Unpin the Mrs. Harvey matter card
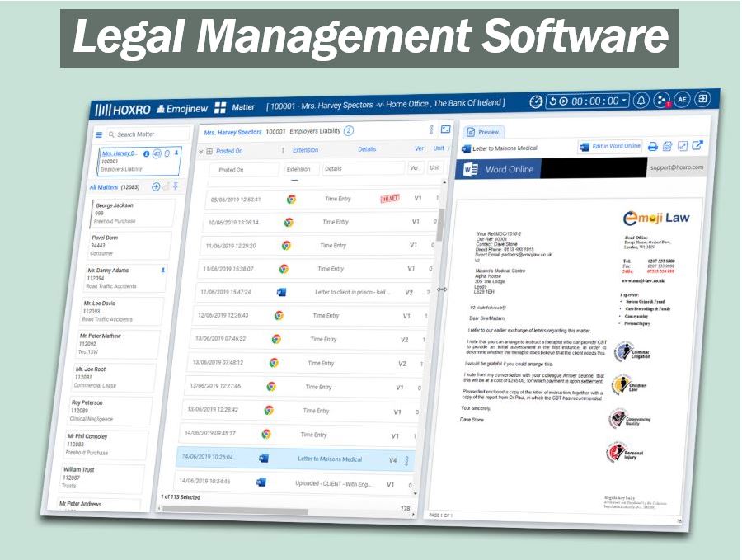Image resolution: width=742 pixels, height=560 pixels. [x=176, y=153]
